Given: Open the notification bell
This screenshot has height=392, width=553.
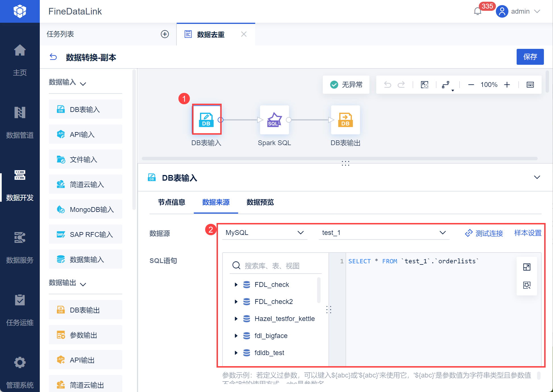Looking at the screenshot, I should pos(478,11).
